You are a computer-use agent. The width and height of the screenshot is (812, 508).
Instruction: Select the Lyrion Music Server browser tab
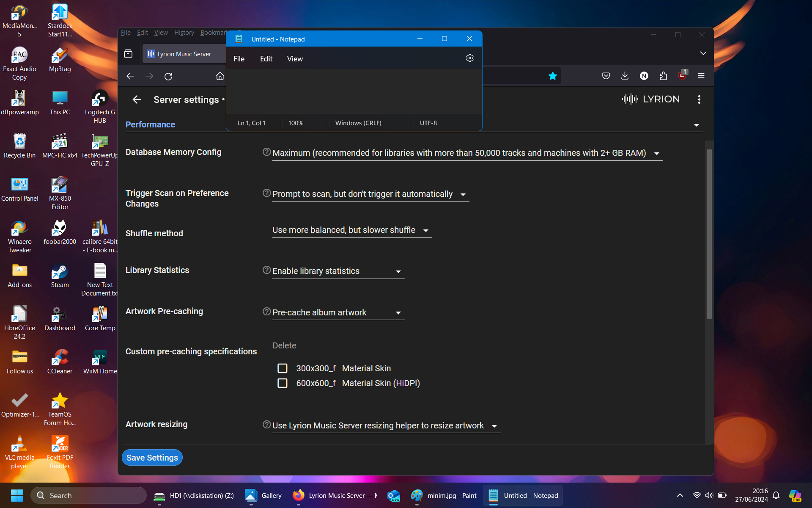pos(184,54)
